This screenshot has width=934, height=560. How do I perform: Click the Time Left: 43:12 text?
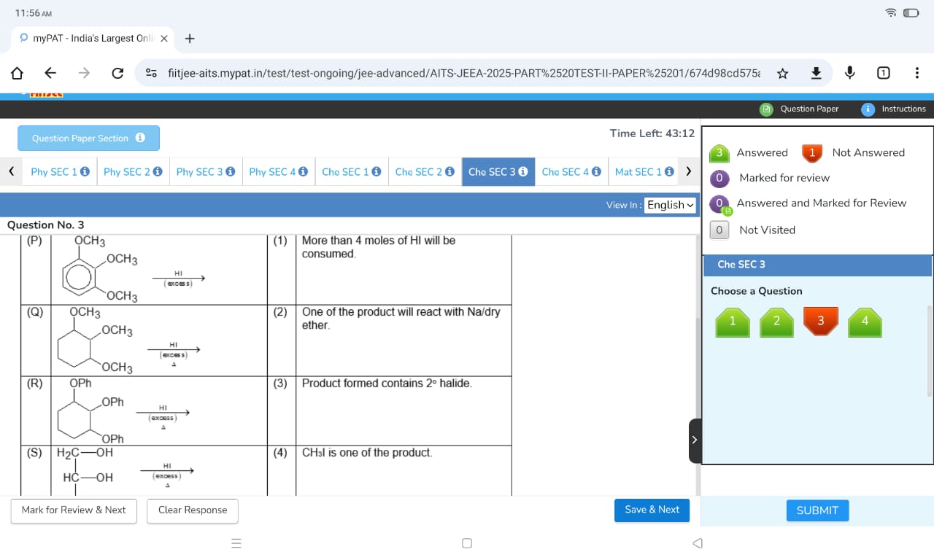(x=652, y=133)
